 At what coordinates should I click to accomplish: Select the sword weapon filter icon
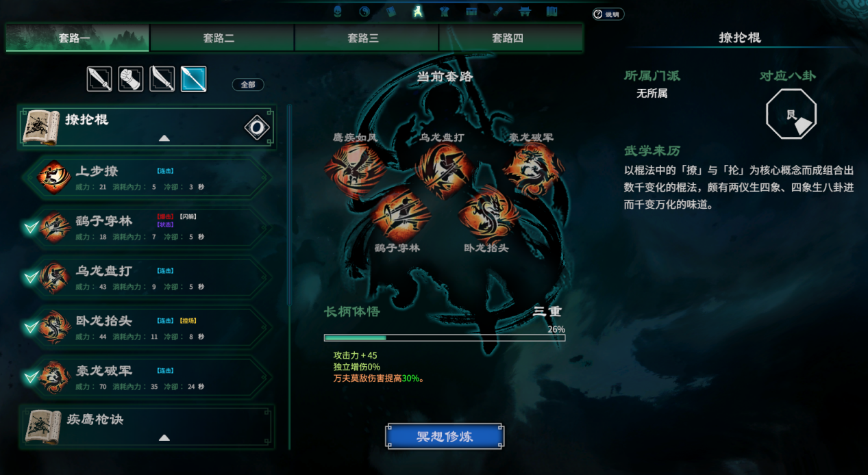point(99,79)
